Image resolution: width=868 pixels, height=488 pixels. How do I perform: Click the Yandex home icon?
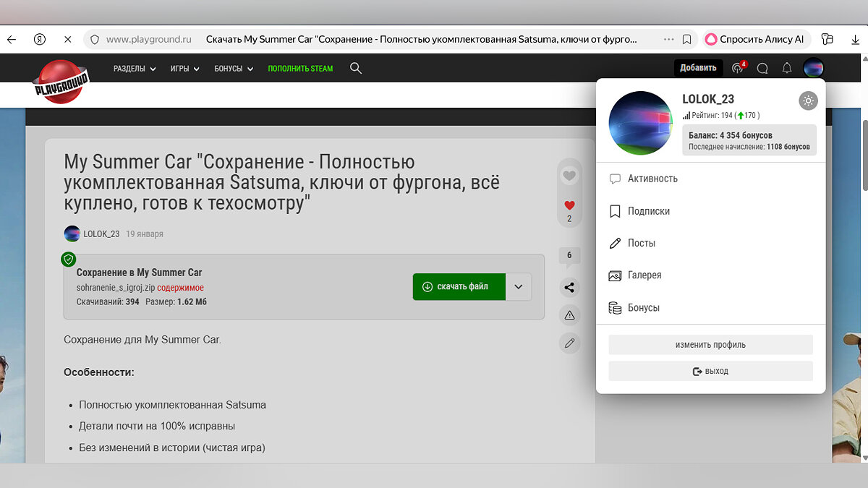pyautogui.click(x=40, y=39)
